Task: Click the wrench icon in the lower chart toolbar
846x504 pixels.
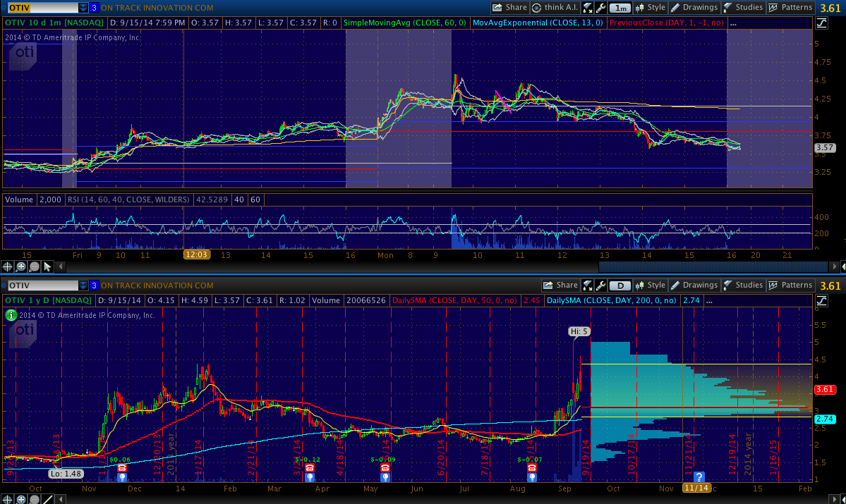Action: pyautogui.click(x=600, y=285)
